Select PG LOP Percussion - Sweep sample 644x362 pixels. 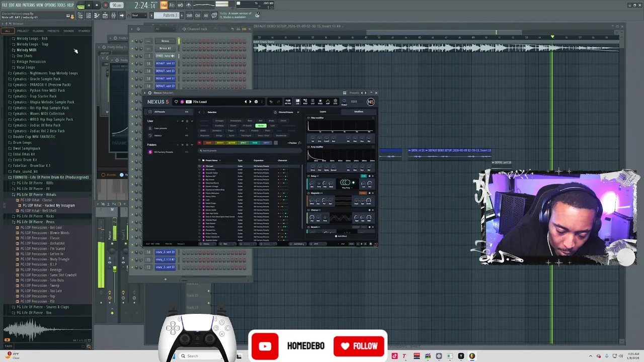(40, 286)
